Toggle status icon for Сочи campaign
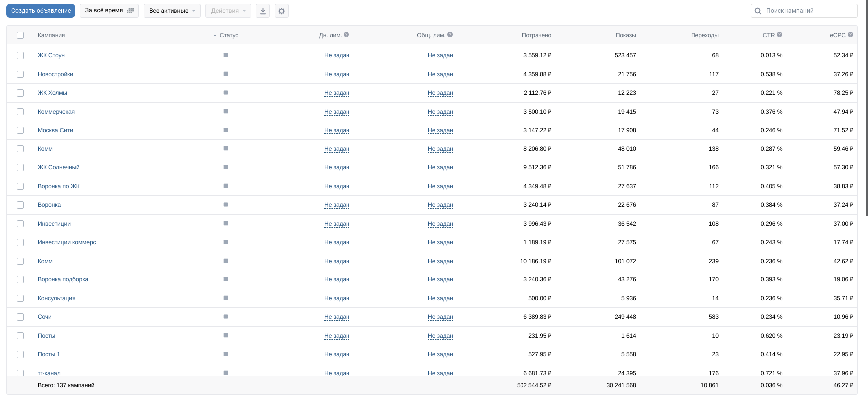This screenshot has width=868, height=400. click(x=226, y=317)
